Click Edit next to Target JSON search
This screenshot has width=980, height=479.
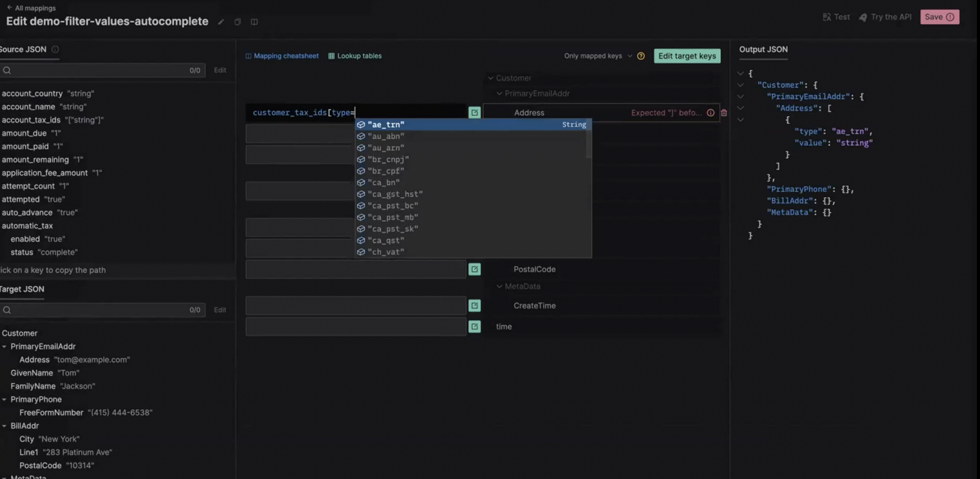[x=220, y=310]
